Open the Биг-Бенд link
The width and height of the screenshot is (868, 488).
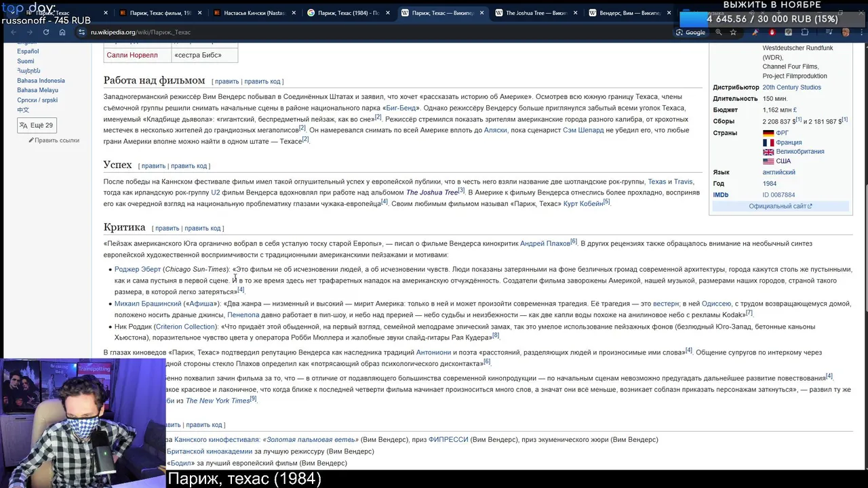tap(400, 108)
